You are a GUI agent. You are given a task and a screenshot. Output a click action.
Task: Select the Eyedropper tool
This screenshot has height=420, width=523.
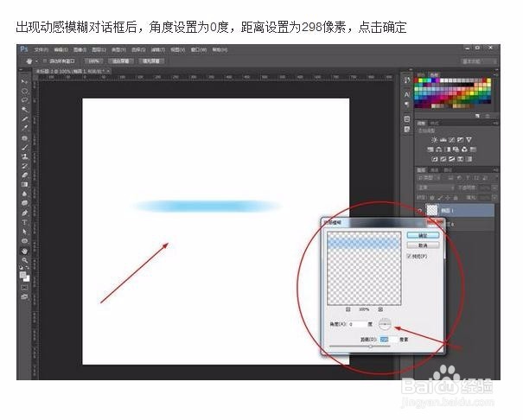(24, 128)
